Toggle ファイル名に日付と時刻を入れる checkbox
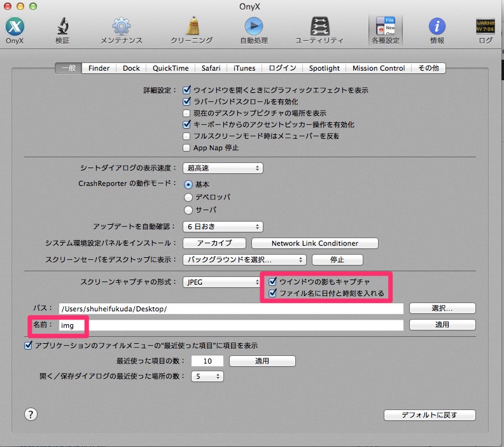504x447 pixels. point(272,293)
